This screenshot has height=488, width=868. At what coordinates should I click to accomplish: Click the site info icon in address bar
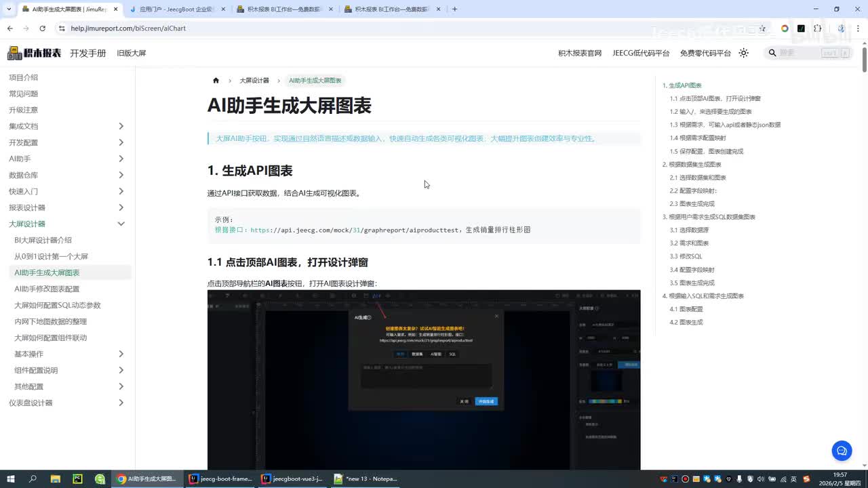coord(62,28)
